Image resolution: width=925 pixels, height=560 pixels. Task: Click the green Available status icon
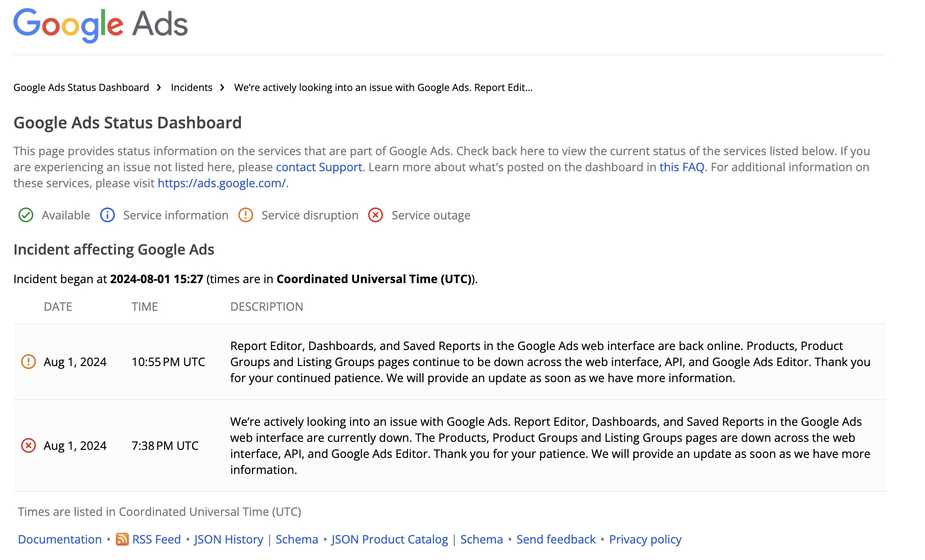[25, 215]
